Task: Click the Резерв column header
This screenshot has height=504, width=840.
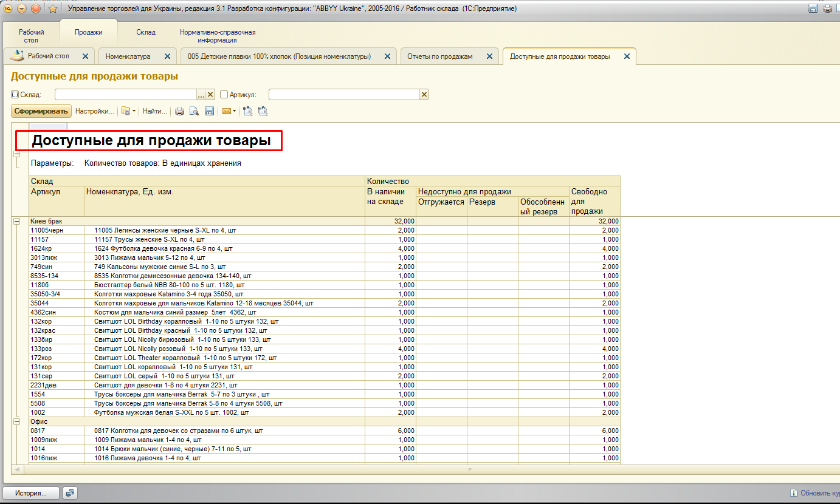Action: click(492, 206)
